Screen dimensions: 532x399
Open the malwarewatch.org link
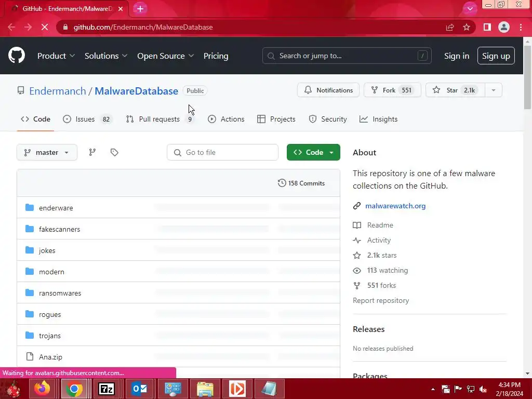(395, 206)
